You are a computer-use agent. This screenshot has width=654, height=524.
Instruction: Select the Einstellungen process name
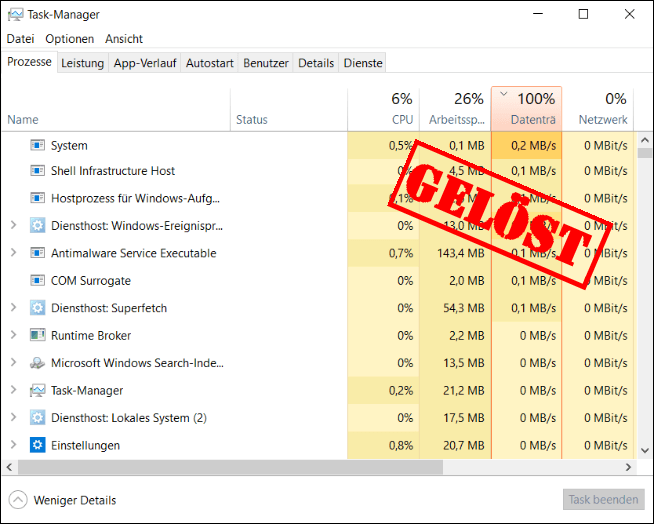click(85, 446)
